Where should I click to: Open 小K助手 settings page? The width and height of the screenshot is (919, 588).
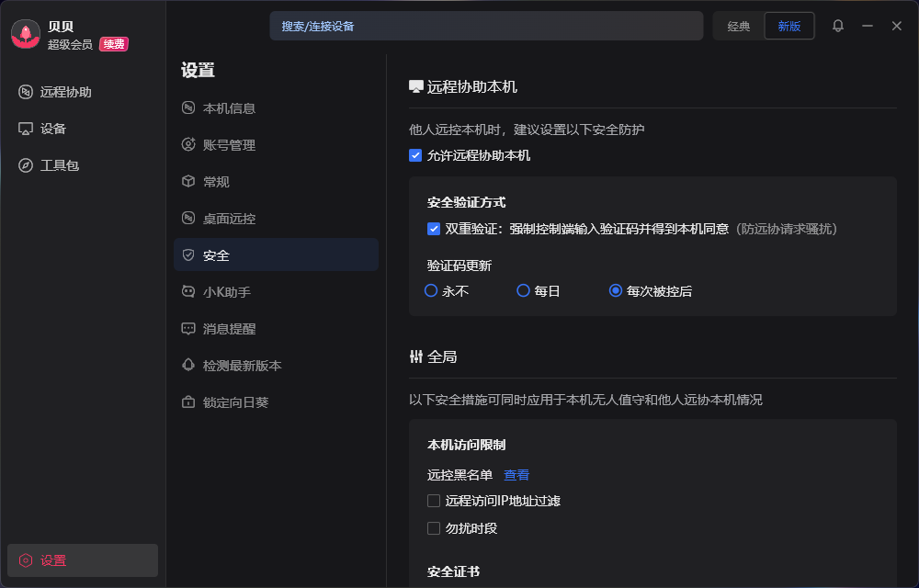(x=226, y=292)
